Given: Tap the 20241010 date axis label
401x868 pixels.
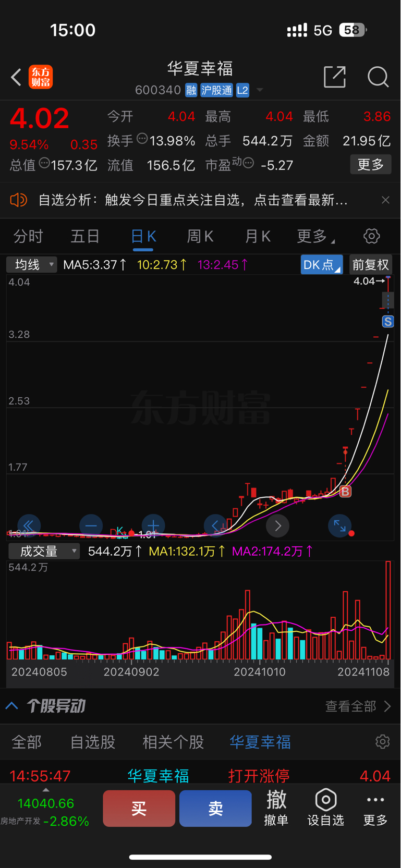Looking at the screenshot, I should tap(260, 672).
